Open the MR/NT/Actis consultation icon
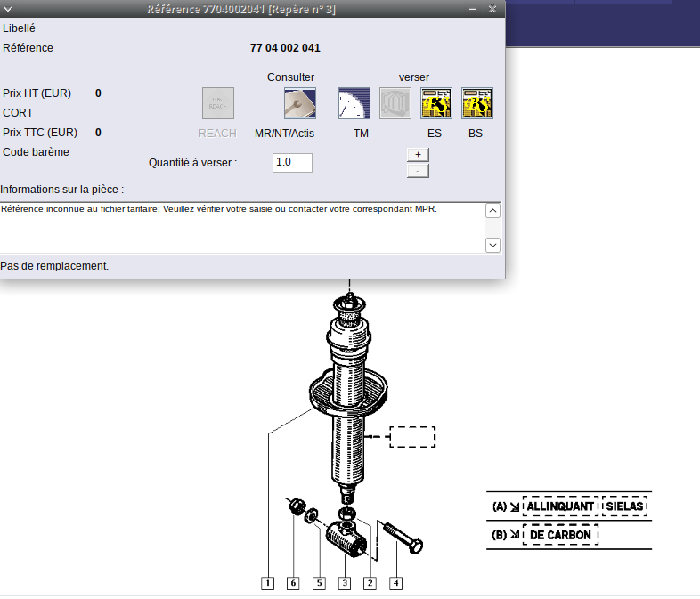The image size is (700, 599). (300, 103)
